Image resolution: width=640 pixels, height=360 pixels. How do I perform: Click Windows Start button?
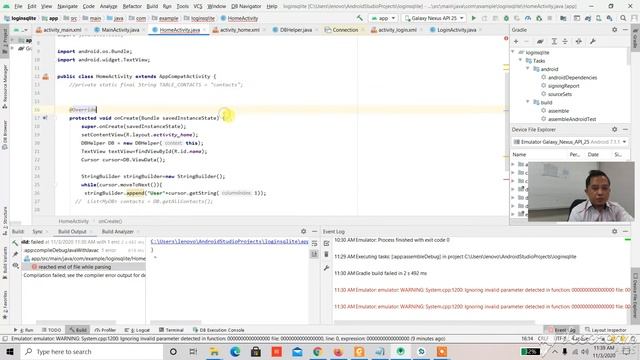pyautogui.click(x=10, y=351)
